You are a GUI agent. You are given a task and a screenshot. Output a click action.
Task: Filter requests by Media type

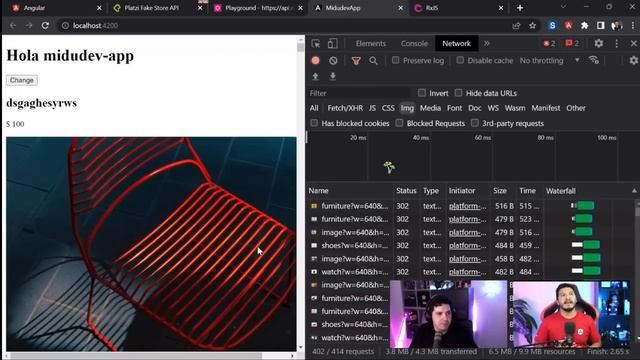(430, 108)
